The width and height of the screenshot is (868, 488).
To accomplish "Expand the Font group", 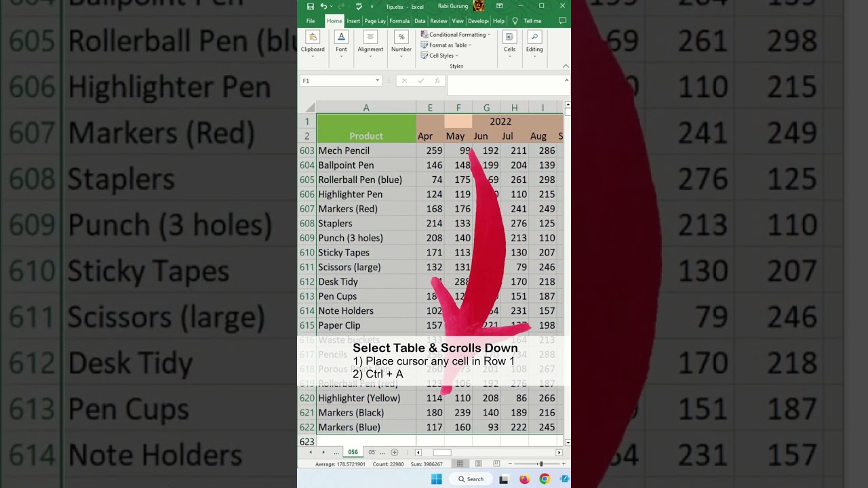I will (341, 45).
